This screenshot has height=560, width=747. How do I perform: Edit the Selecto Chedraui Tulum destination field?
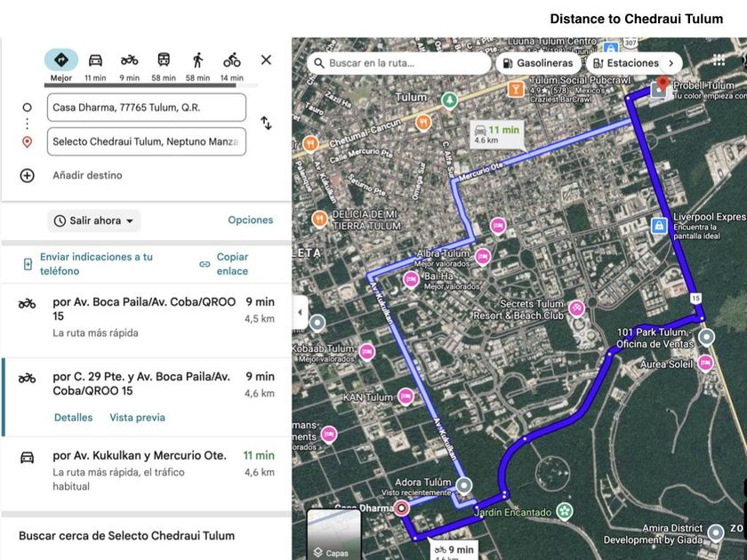pos(147,141)
